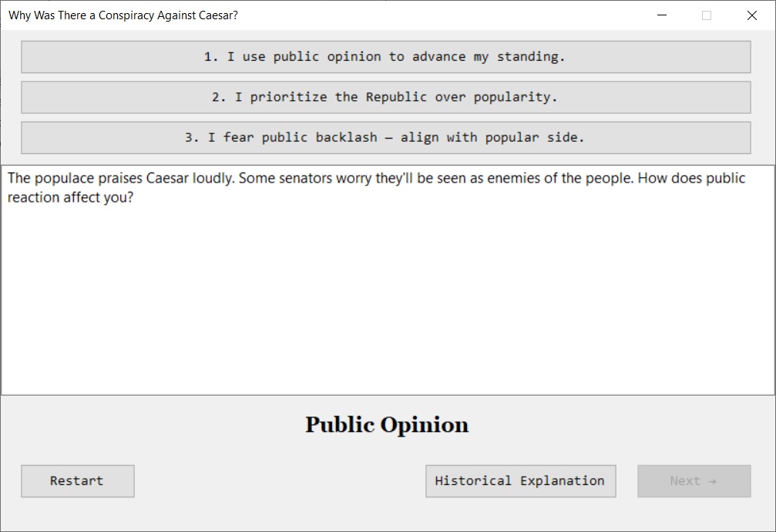The width and height of the screenshot is (776, 532).
Task: Click the maximize window icon
Action: tap(707, 15)
